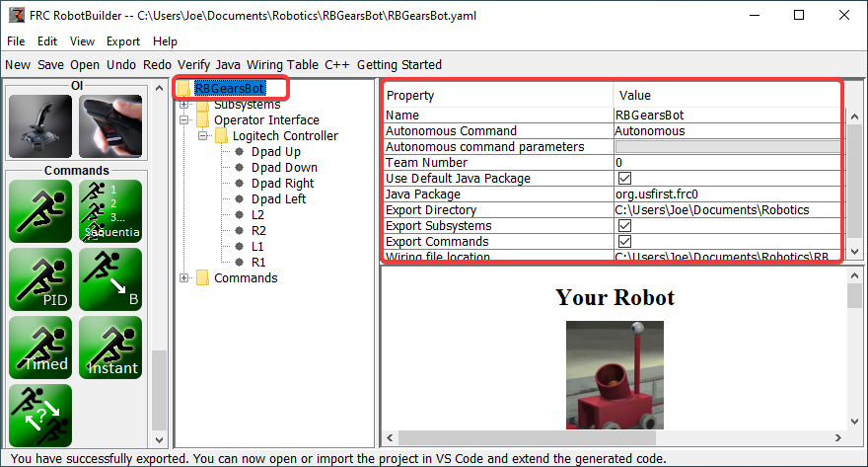Select R2 button in the tree
868x467 pixels.
click(x=258, y=230)
